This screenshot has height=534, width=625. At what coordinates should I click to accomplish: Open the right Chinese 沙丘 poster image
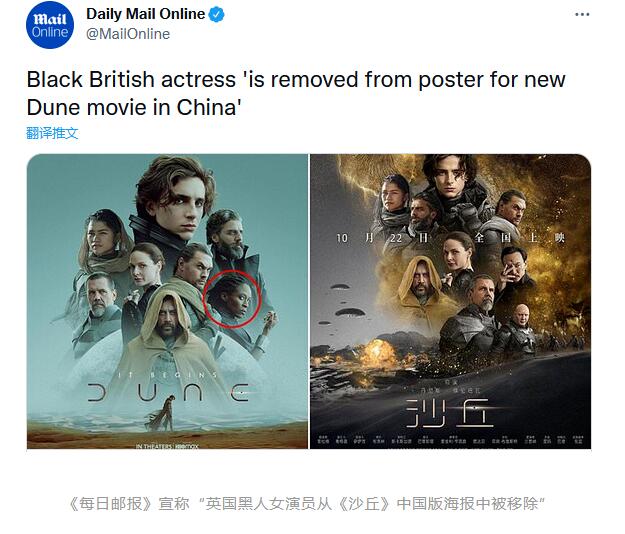[x=450, y=301]
